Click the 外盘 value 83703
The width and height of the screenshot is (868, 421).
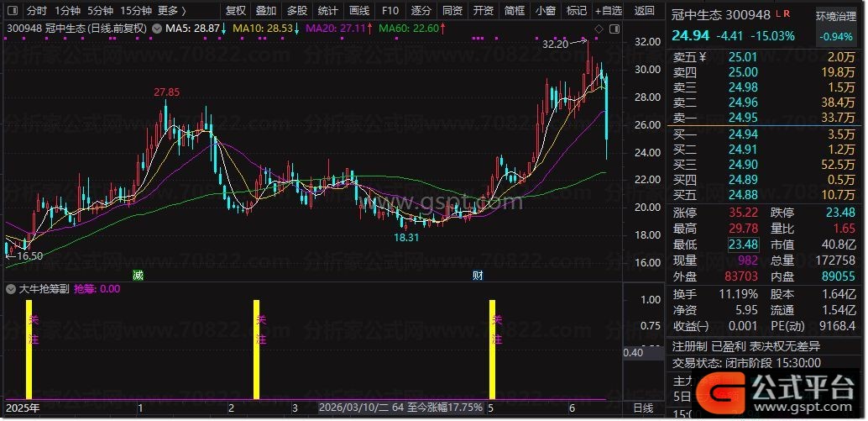tap(740, 276)
